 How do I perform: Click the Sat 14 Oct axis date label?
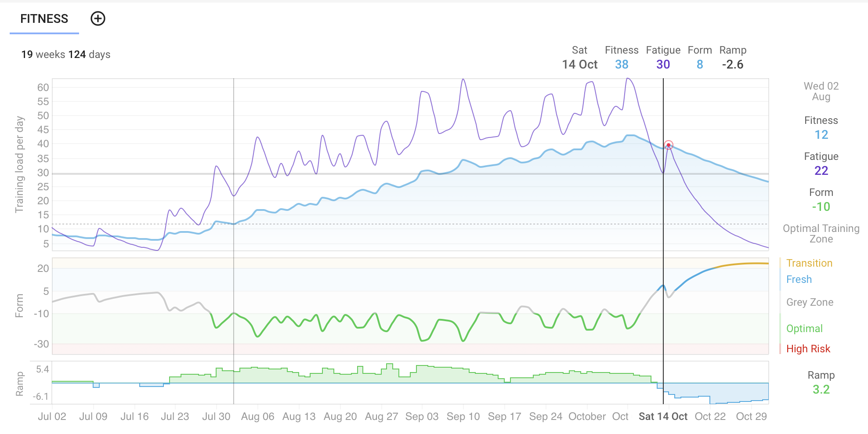tap(663, 416)
